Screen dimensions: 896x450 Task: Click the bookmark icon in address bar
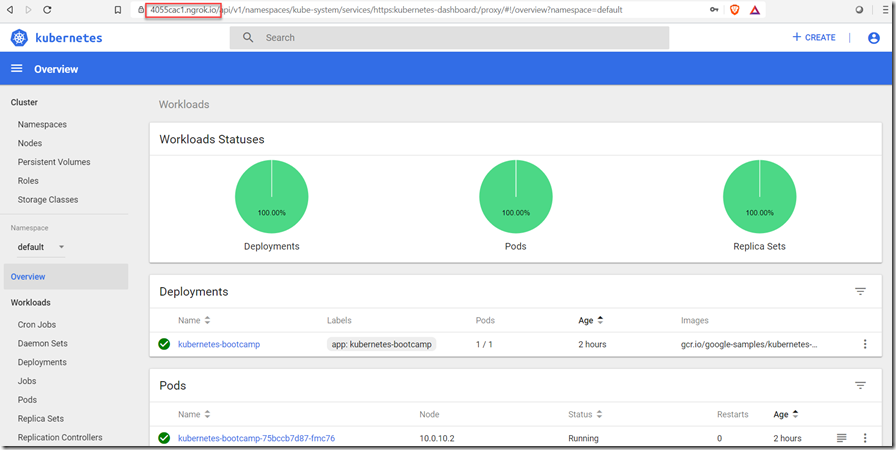point(118,10)
